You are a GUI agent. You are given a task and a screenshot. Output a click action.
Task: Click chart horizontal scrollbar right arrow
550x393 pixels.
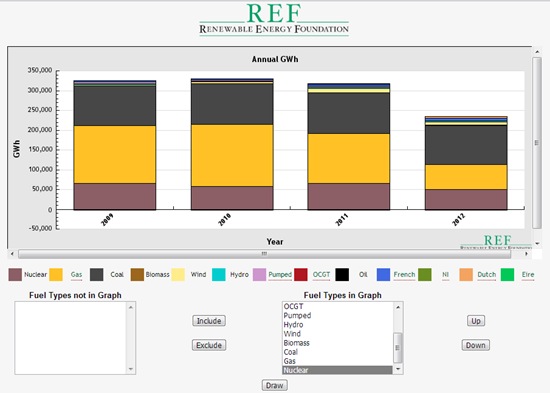pyautogui.click(x=526, y=254)
